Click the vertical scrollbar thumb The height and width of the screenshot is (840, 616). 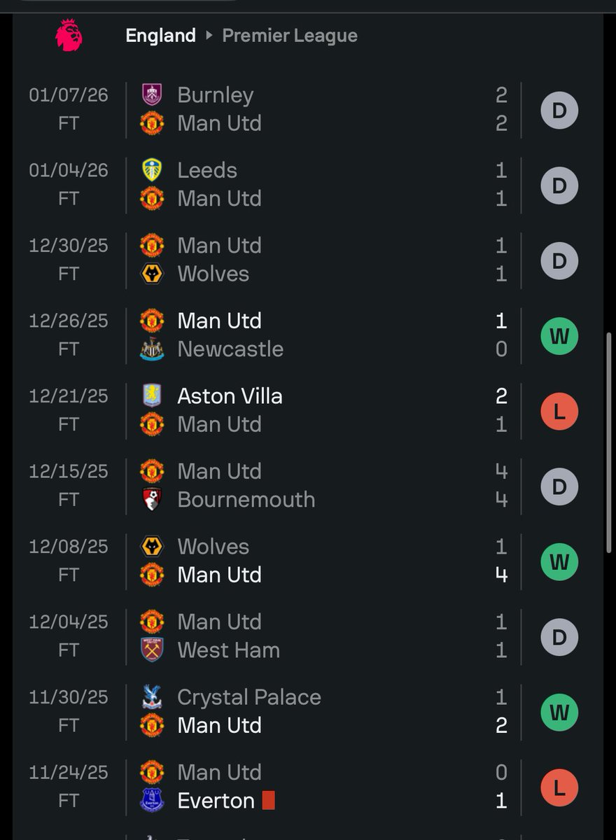608,444
